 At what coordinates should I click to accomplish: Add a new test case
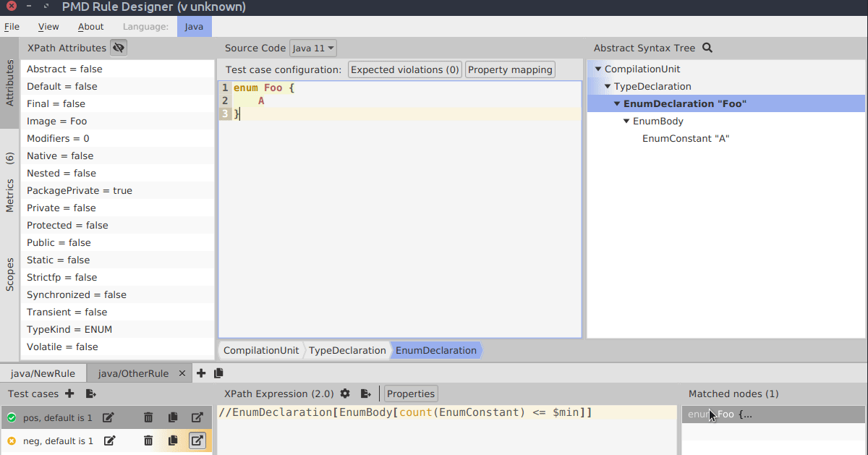69,394
